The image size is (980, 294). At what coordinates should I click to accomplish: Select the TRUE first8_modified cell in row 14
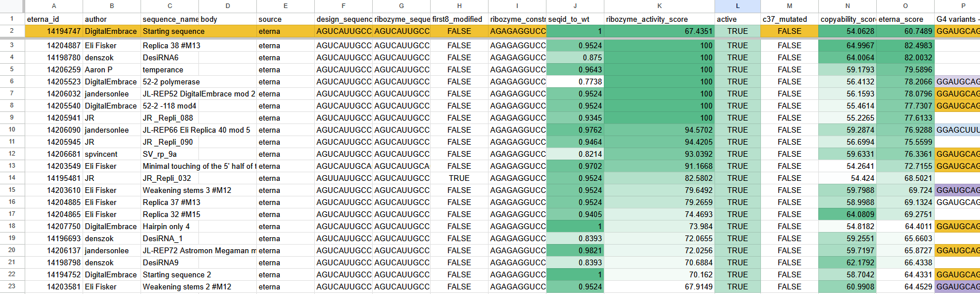pos(459,178)
